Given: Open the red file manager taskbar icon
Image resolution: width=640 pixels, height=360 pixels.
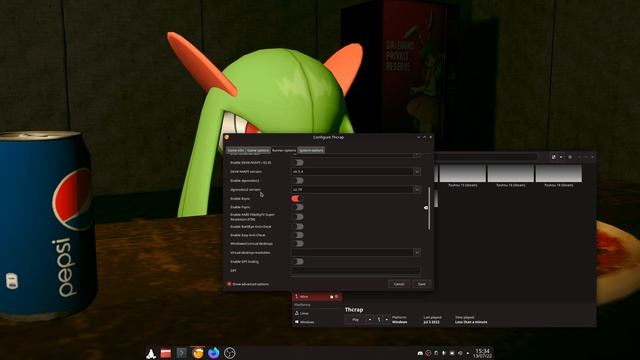Looking at the screenshot, I should pyautogui.click(x=166, y=353).
